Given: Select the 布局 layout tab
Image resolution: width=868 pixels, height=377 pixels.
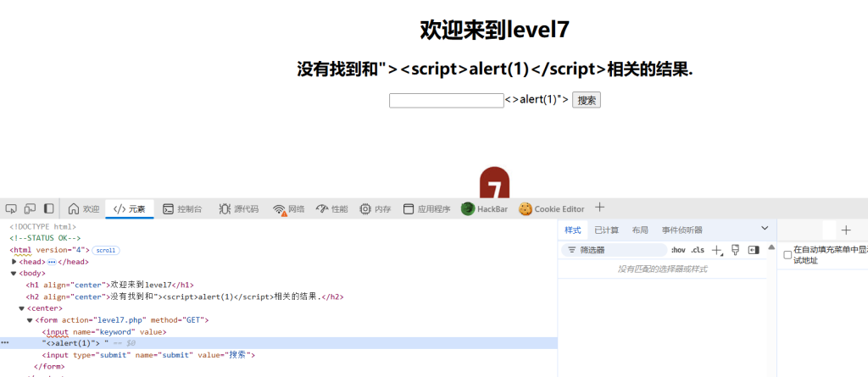Looking at the screenshot, I should point(640,230).
